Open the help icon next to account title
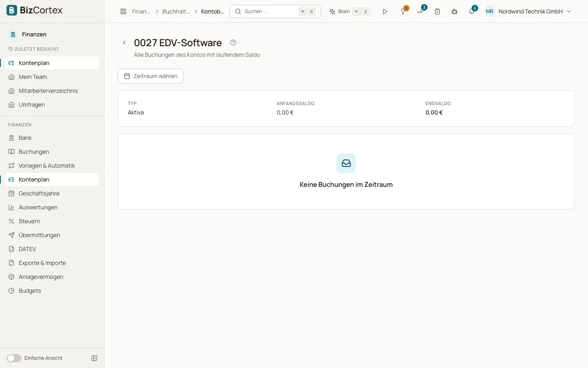Viewport: 588px width, 368px height. coord(233,43)
